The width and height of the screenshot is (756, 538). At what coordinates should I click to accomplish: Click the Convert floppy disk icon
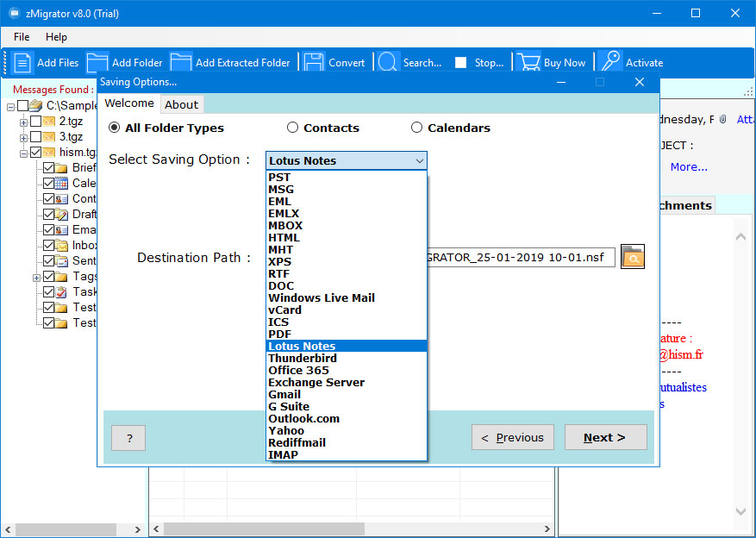314,63
